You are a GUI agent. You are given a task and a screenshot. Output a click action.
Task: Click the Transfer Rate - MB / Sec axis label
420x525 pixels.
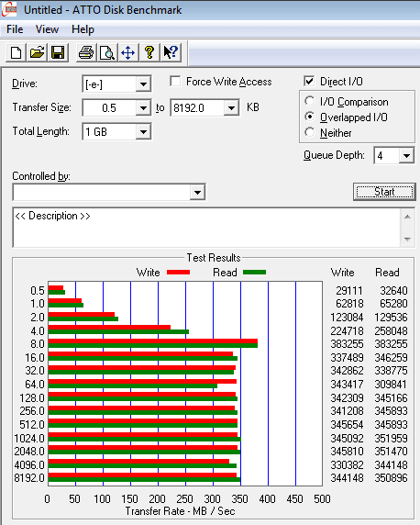[180, 511]
